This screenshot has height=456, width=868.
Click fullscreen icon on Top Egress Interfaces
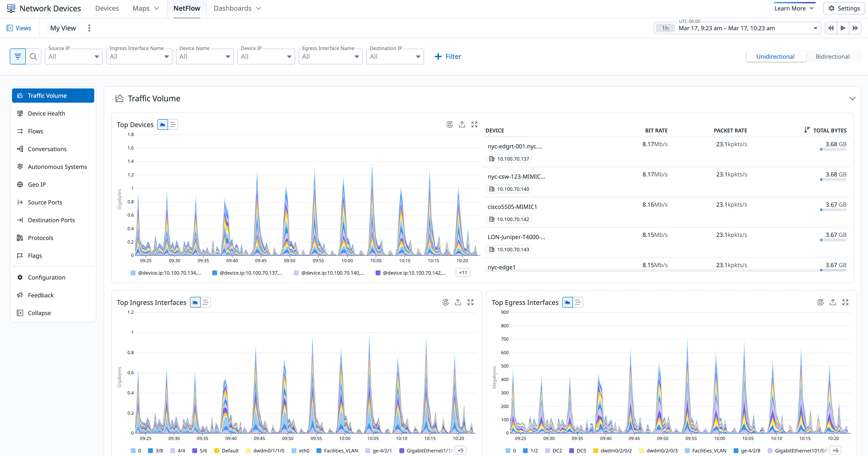pos(845,302)
